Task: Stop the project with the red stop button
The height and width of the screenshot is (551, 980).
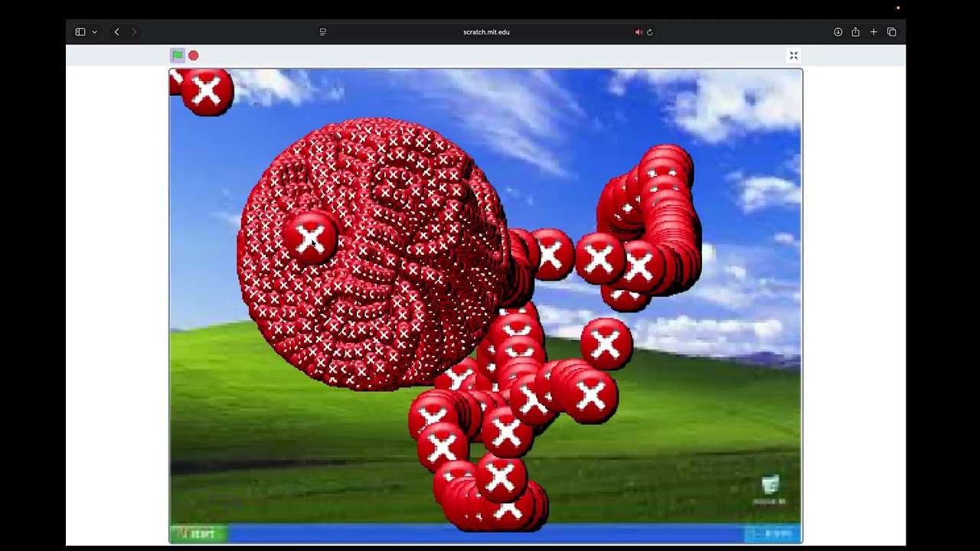Action: pos(194,55)
